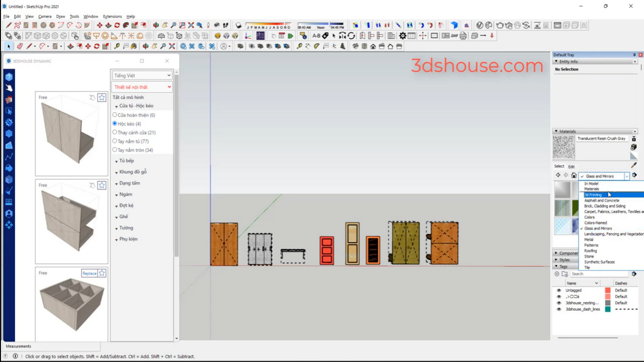Go to materials home icon
The height and width of the screenshot is (362, 644).
(x=574, y=175)
